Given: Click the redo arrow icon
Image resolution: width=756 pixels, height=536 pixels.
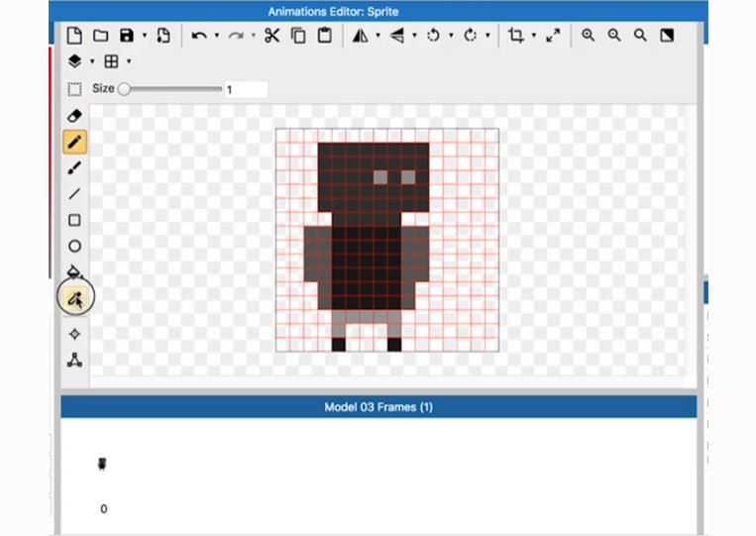Looking at the screenshot, I should 236,36.
